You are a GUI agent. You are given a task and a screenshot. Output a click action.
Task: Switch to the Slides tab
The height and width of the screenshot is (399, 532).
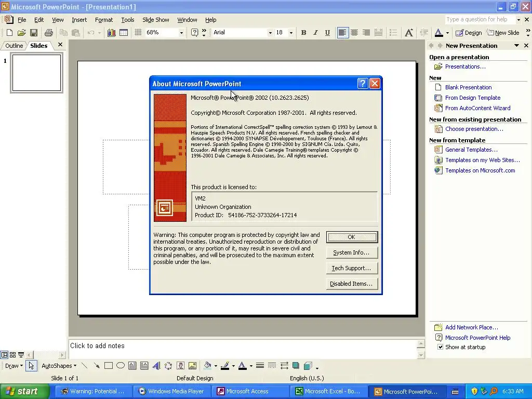point(38,46)
